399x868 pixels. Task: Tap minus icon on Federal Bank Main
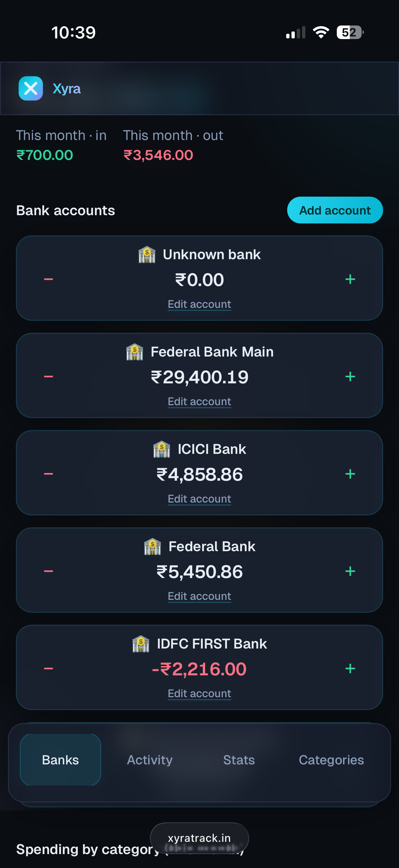pos(49,376)
